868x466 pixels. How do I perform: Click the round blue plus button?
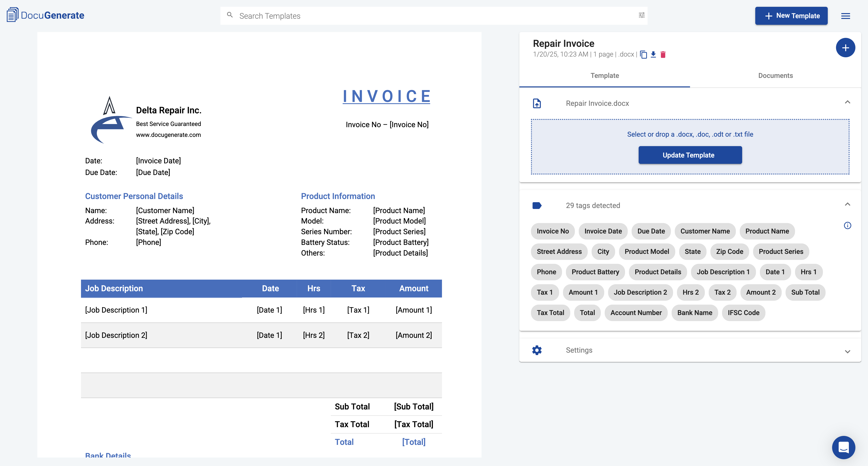[x=845, y=48]
